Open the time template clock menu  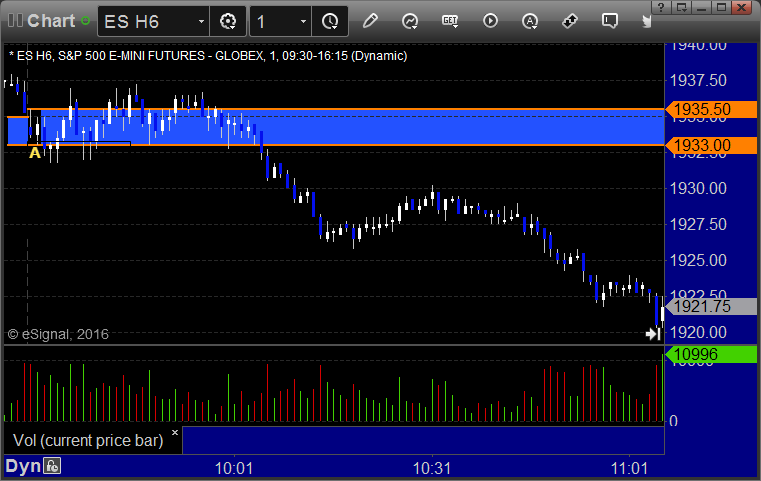(330, 21)
